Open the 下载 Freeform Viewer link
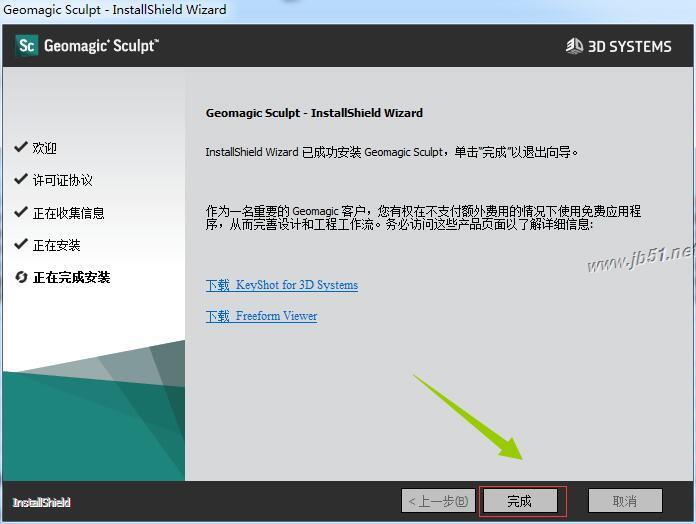Viewport: 696px width, 524px height. tap(261, 316)
